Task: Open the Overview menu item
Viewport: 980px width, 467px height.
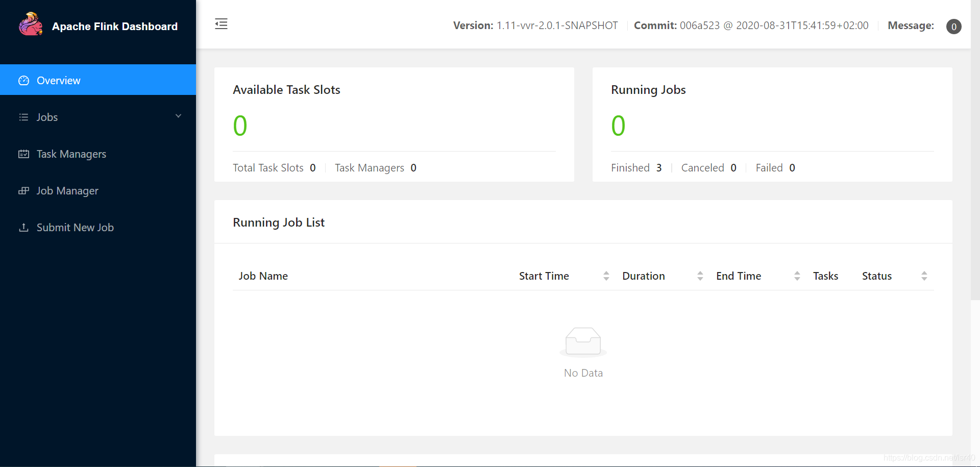Action: (98, 80)
